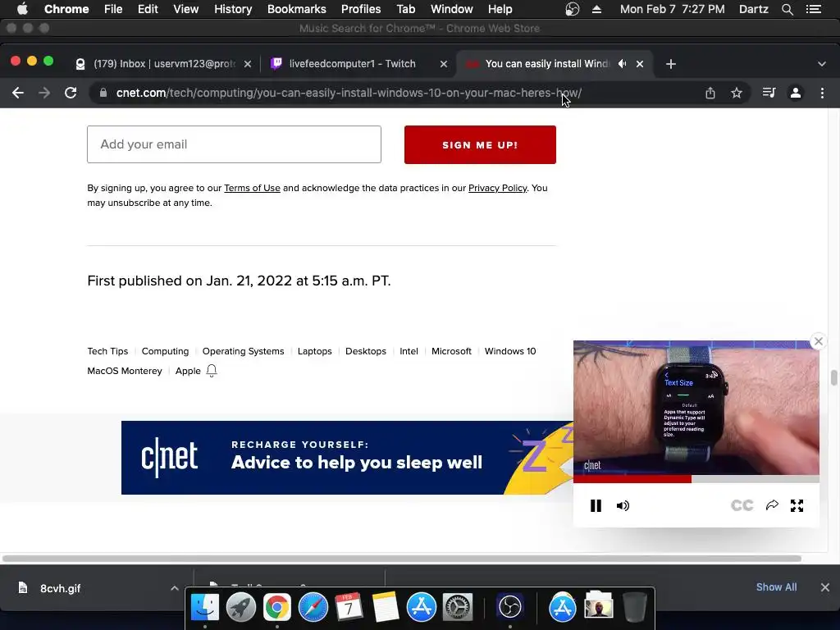Open the Bookmarks menu
Image resolution: width=840 pixels, height=630 pixels.
[x=296, y=9]
